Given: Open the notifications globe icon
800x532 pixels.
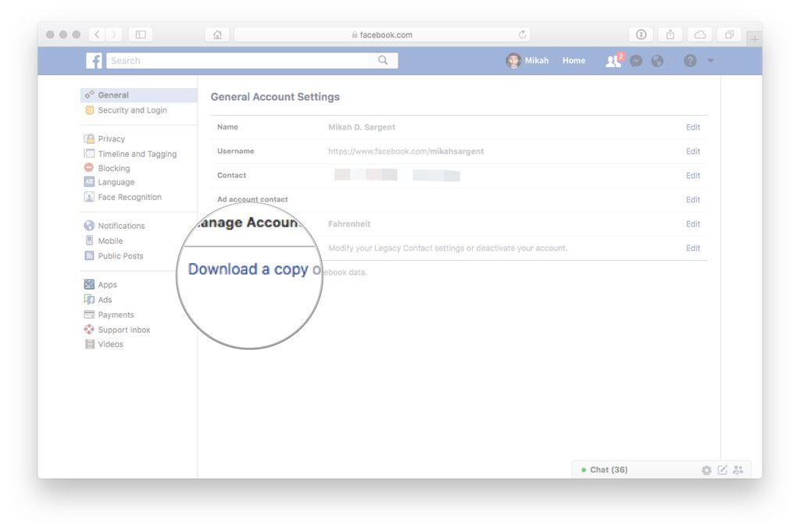Looking at the screenshot, I should coord(659,60).
